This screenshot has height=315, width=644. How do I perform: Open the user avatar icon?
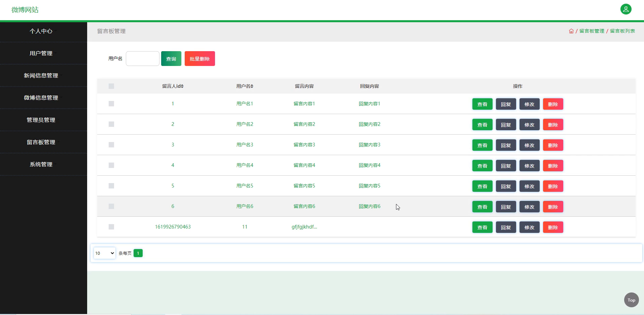(x=626, y=9)
